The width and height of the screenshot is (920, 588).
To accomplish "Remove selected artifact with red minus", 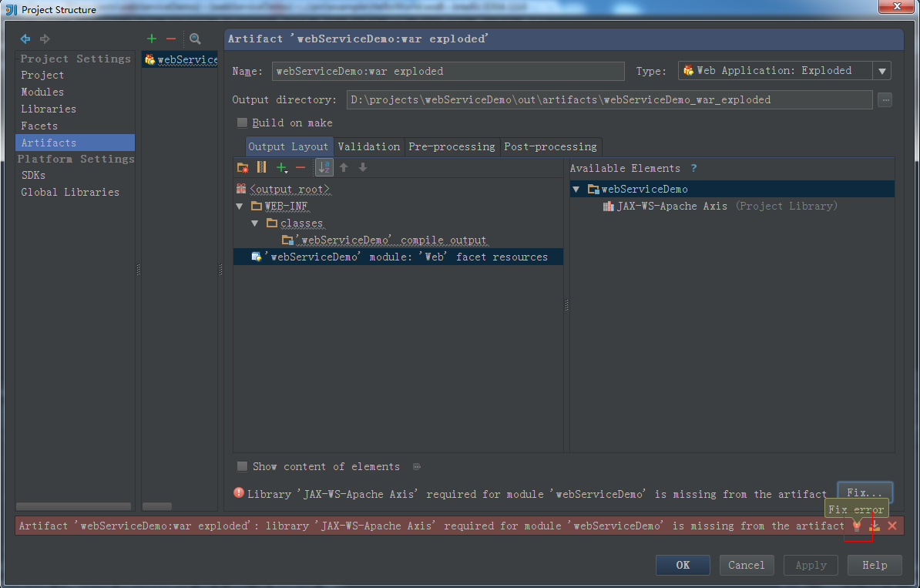I will (x=171, y=39).
